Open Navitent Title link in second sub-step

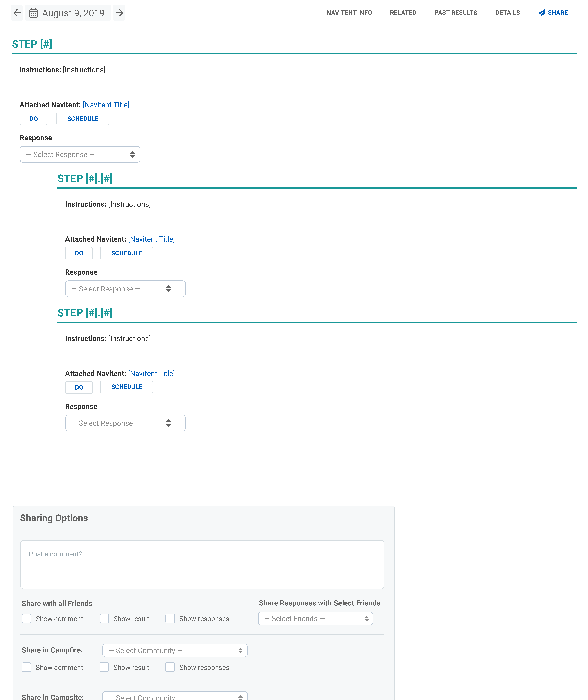pos(151,373)
